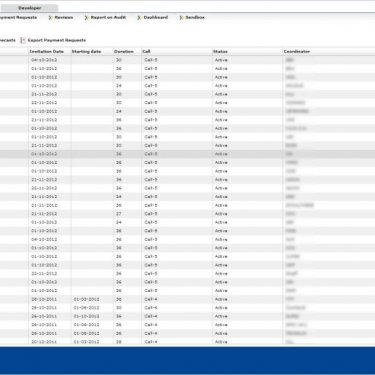
Task: Sort by the Coordinator column header
Action: pos(297,52)
